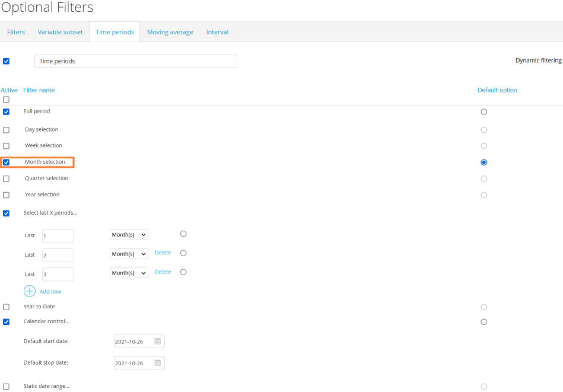Viewport: 563px width, 392px height.
Task: Select the Time periods tab
Action: 115,32
